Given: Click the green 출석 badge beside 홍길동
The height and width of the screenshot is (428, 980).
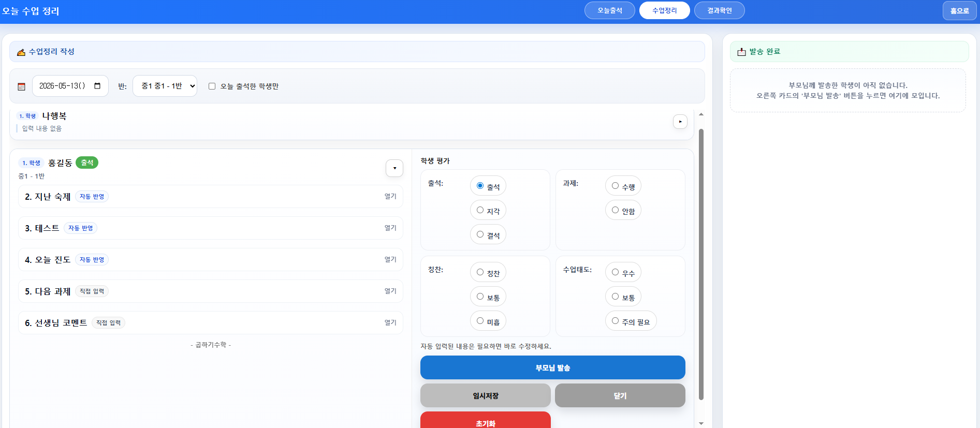Looking at the screenshot, I should click(87, 163).
